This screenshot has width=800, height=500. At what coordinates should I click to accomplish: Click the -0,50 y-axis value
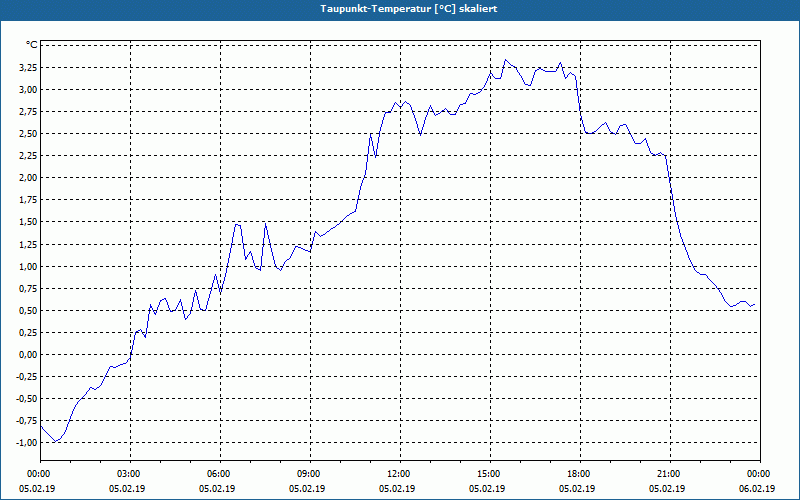[28, 399]
